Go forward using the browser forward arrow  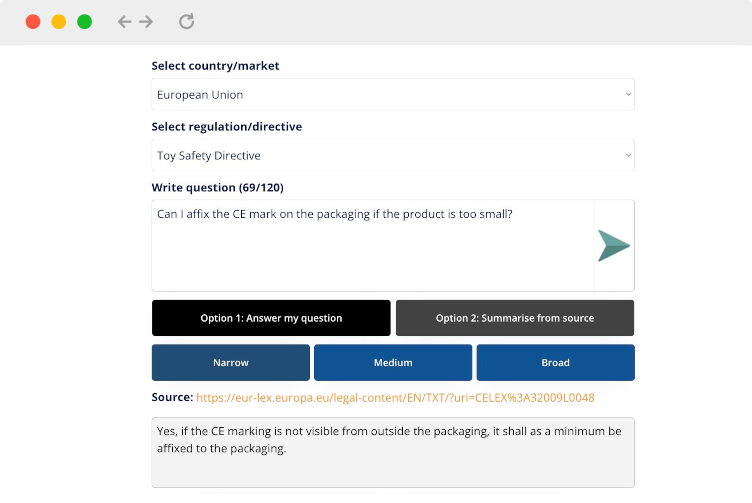146,22
